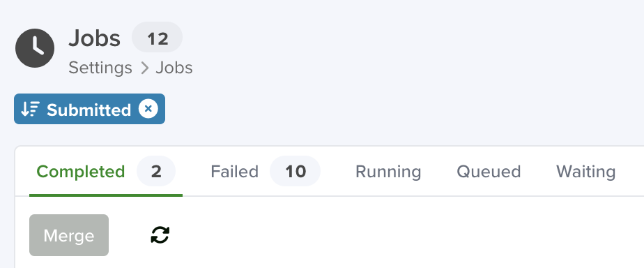Select the Submitted sort label text

[x=89, y=110]
